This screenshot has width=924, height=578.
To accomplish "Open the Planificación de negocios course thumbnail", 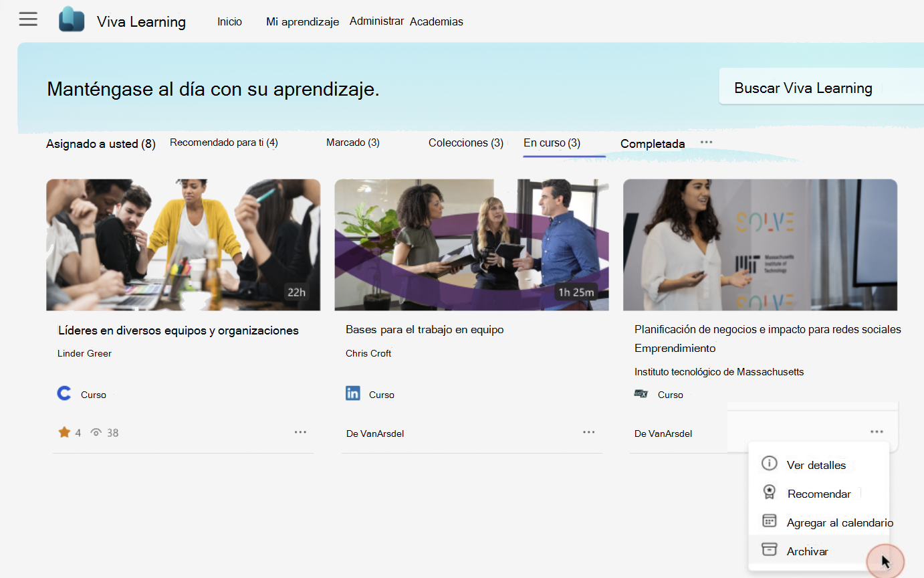I will (x=760, y=245).
